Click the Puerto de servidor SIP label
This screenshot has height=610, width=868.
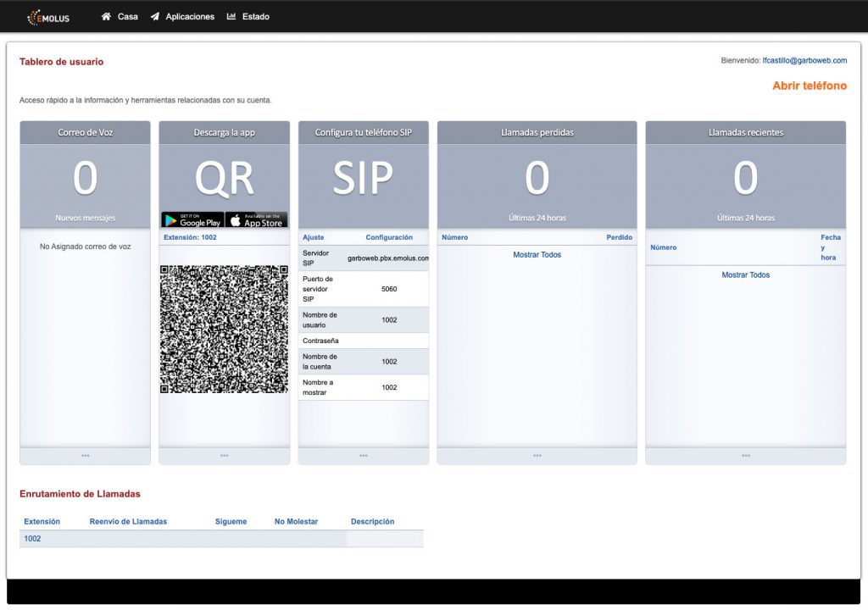318,289
